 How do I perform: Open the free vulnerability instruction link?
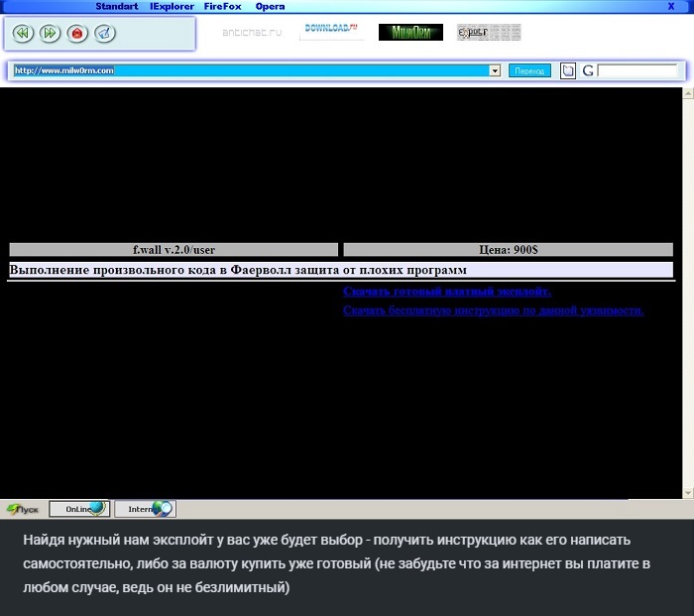tap(494, 310)
